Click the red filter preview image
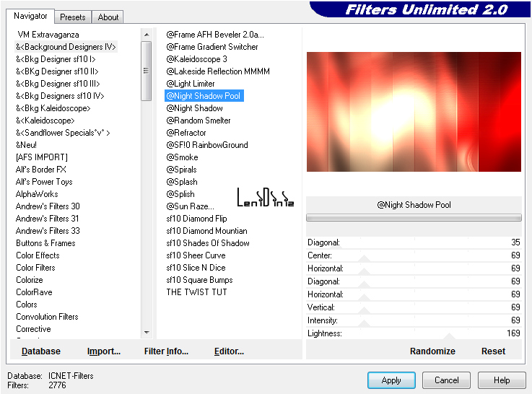532x394 pixels. click(414, 112)
